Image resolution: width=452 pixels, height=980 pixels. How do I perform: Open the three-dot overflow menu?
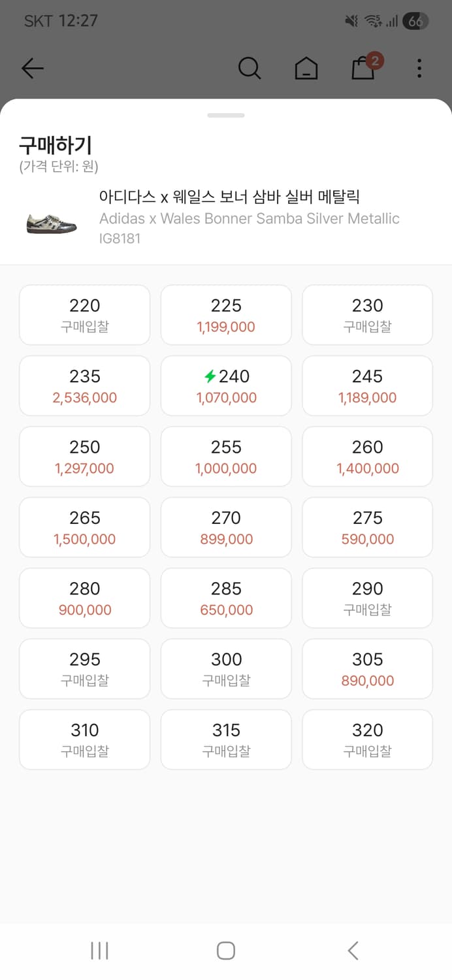tap(419, 68)
